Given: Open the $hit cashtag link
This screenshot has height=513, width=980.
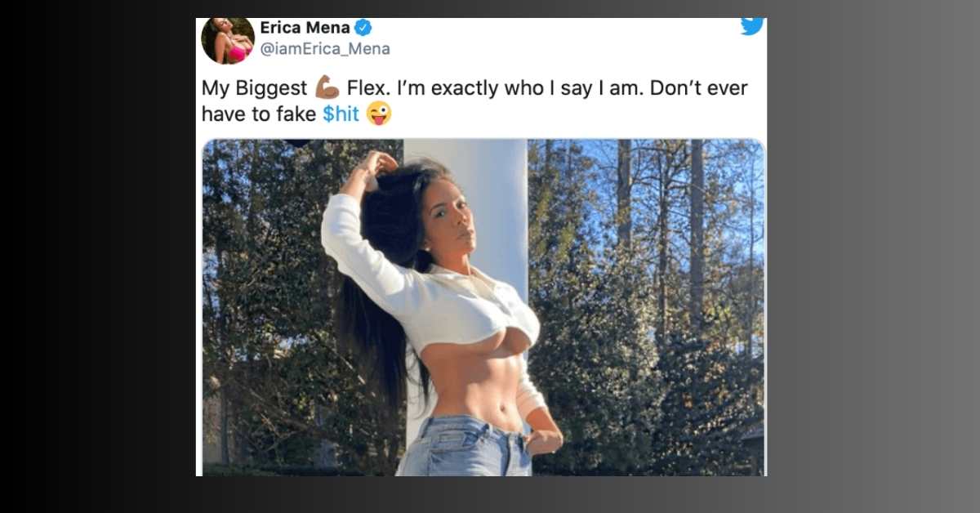Looking at the screenshot, I should [x=341, y=114].
